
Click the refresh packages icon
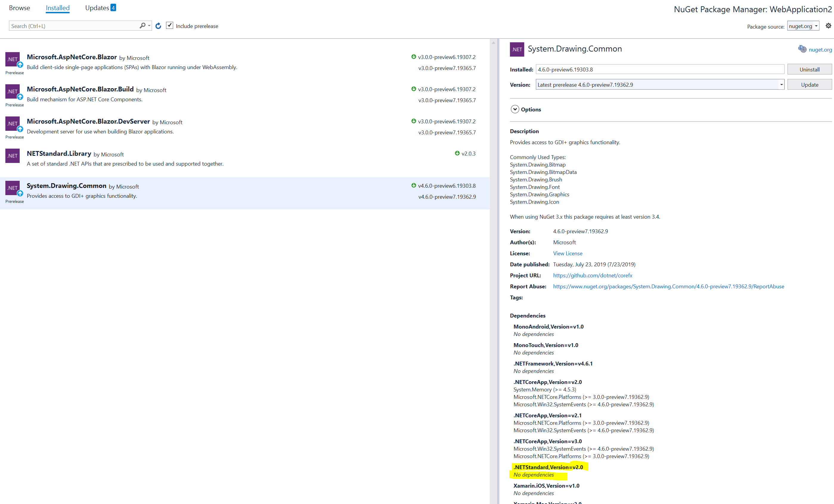click(158, 26)
